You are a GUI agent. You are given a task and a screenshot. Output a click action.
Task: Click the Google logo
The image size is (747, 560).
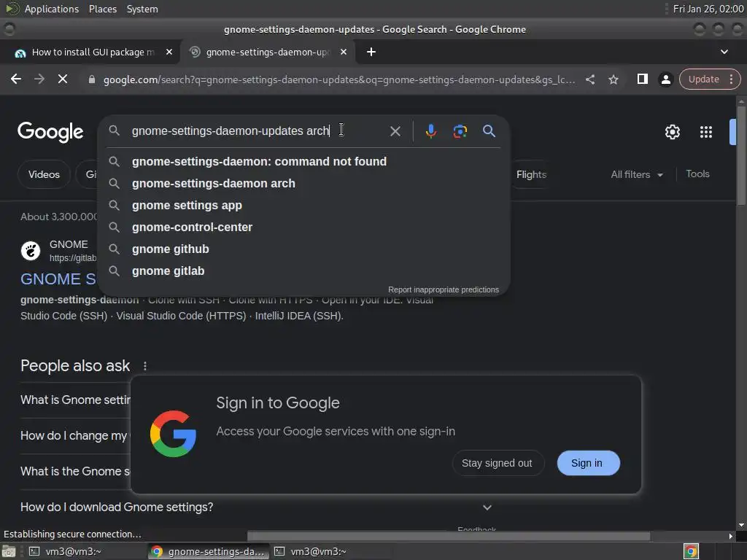50,132
